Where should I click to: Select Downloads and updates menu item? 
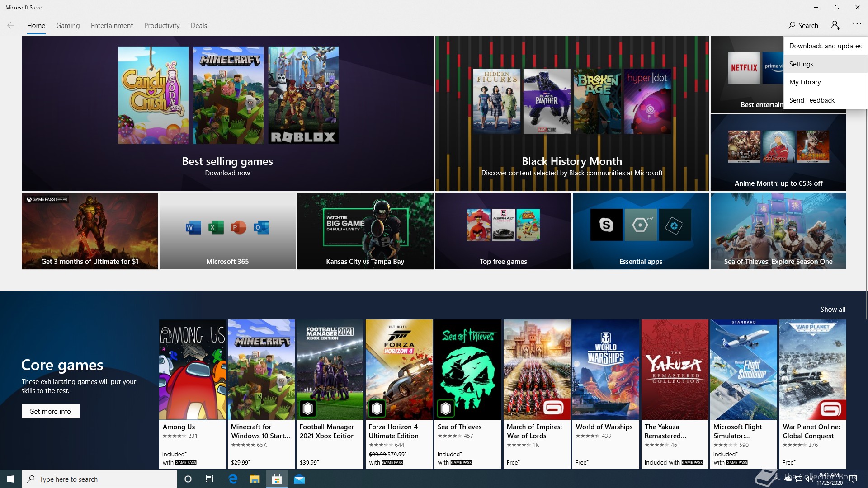click(x=826, y=46)
